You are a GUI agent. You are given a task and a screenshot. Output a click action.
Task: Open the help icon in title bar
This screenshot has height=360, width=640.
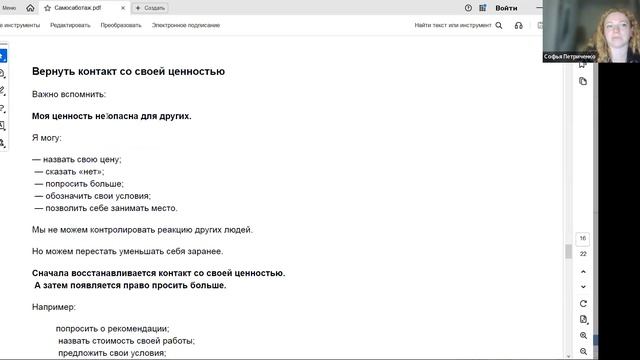[468, 8]
